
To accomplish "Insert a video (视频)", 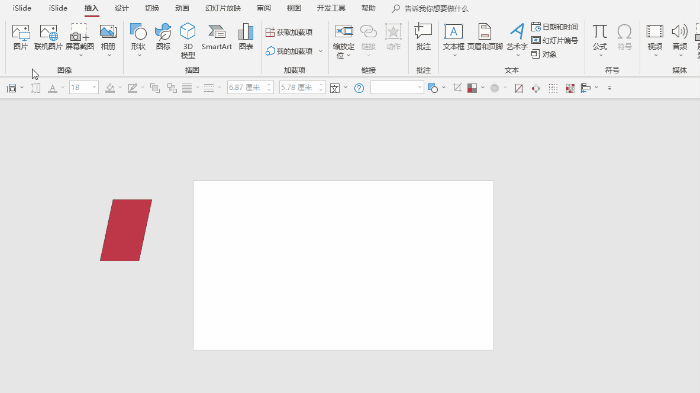I will 655,37.
